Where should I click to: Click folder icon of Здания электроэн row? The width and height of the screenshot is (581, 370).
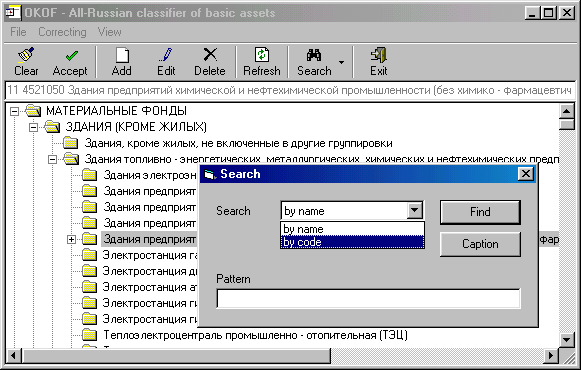90,175
